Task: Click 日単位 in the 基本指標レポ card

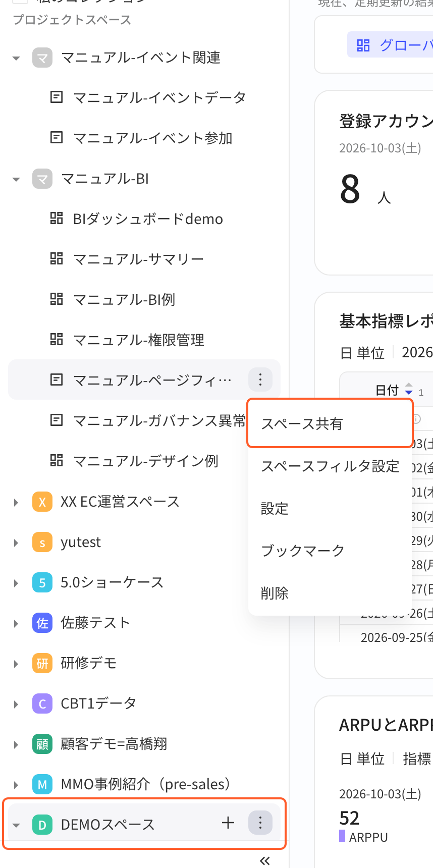Action: coord(362,353)
